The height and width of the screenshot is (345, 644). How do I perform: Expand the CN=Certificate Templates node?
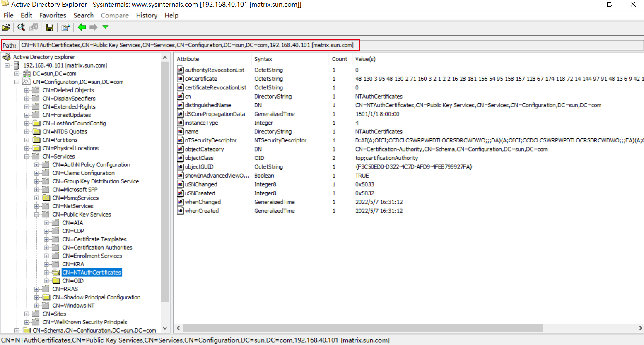click(x=46, y=239)
